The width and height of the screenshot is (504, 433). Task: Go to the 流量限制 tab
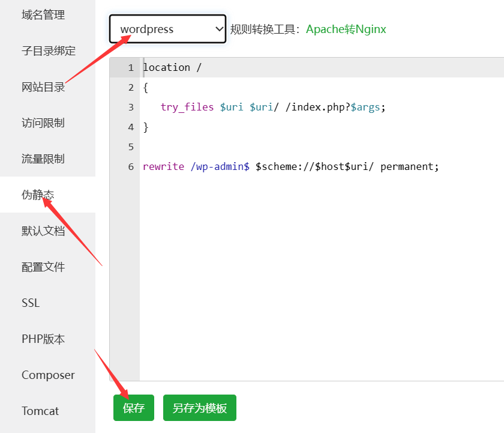pyautogui.click(x=43, y=159)
